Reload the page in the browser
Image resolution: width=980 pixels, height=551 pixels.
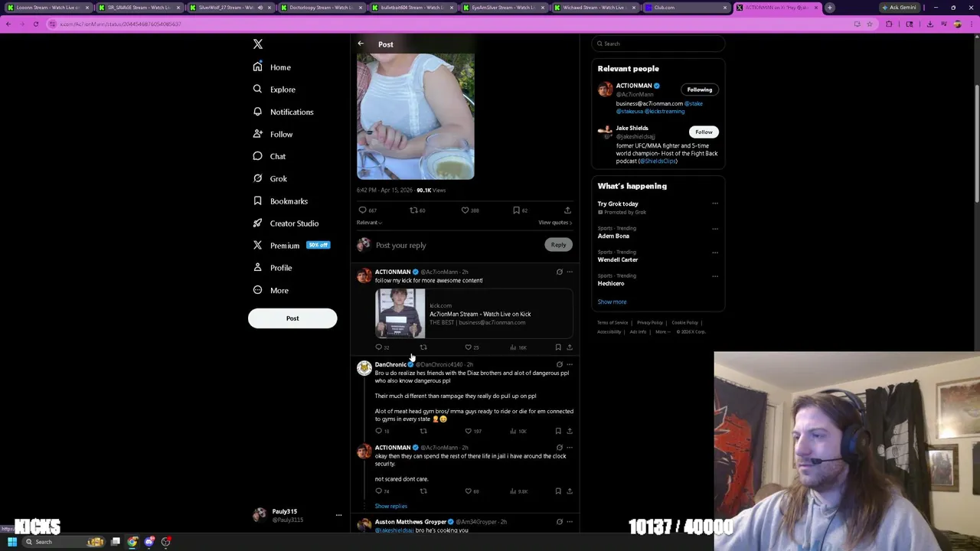pos(35,24)
